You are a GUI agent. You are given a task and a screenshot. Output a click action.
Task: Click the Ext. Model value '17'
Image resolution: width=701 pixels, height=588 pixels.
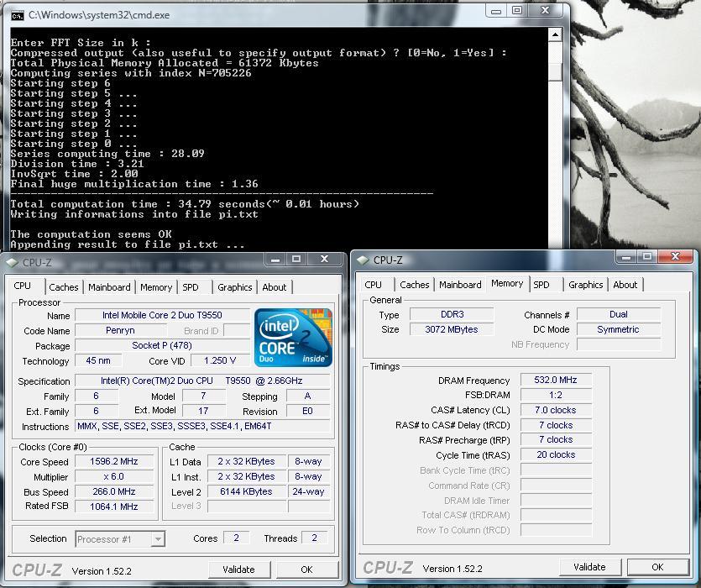(x=203, y=411)
